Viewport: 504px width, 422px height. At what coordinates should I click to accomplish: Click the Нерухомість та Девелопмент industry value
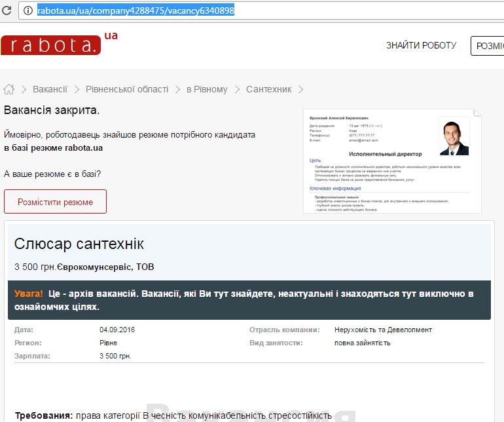(383, 330)
